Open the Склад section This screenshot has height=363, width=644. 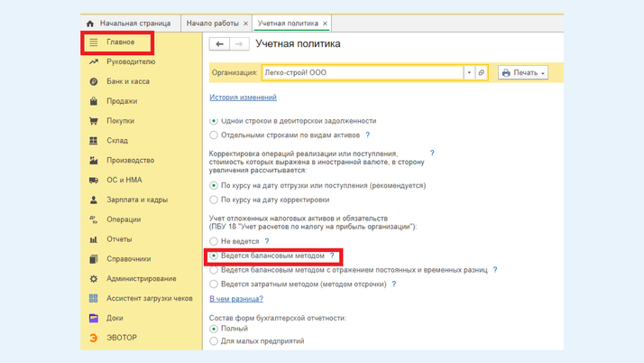[x=117, y=141]
